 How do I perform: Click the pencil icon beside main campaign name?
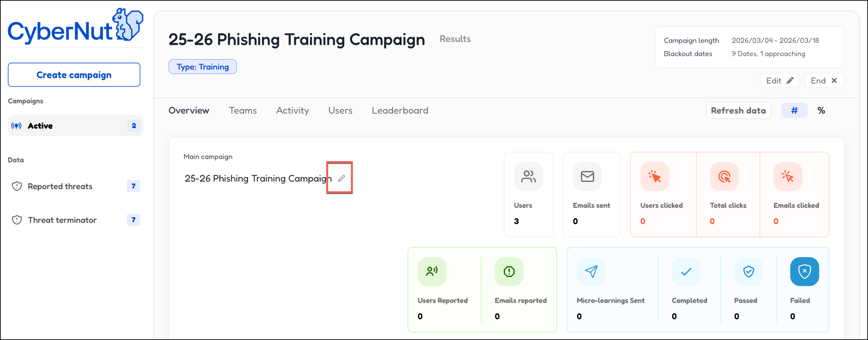click(x=341, y=178)
